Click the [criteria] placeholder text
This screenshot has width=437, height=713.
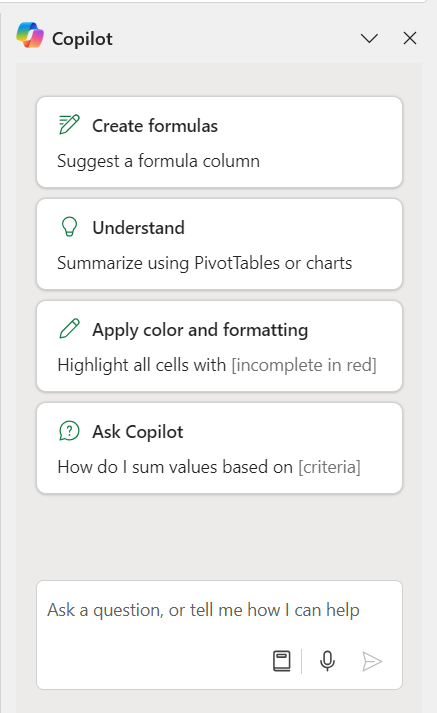pyautogui.click(x=329, y=467)
